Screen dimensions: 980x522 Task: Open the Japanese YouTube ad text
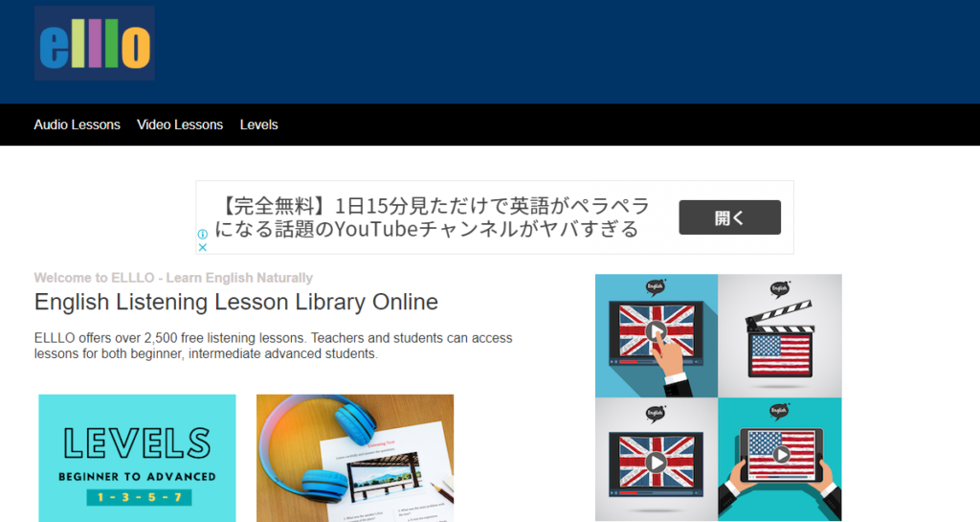[432, 216]
